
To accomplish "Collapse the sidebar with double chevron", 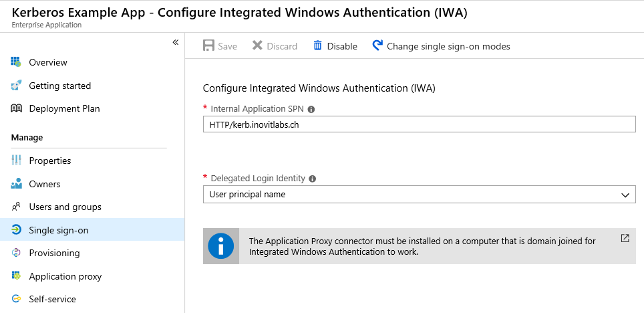I will pyautogui.click(x=176, y=42).
